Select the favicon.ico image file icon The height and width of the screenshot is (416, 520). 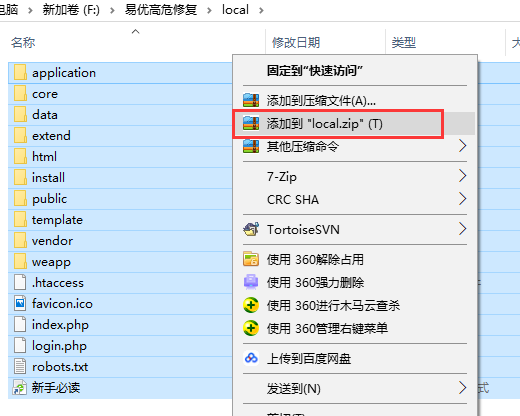[20, 304]
